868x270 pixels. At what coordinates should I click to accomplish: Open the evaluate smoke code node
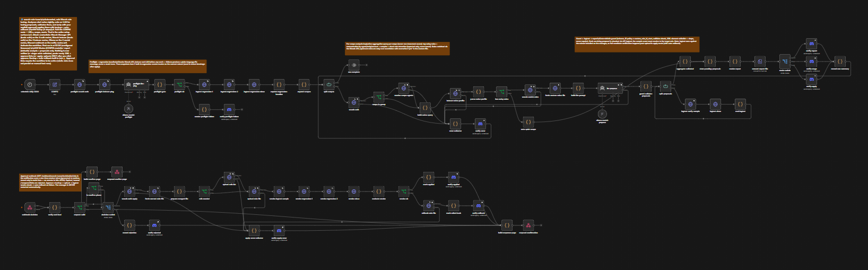(x=379, y=191)
